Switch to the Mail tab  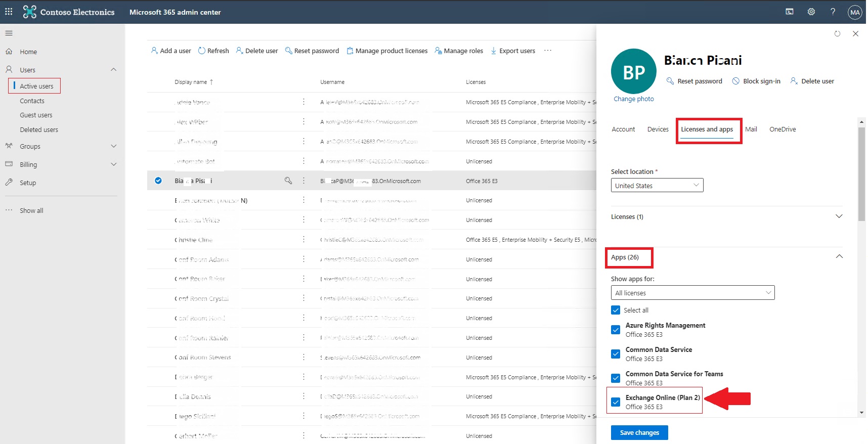[x=751, y=129]
